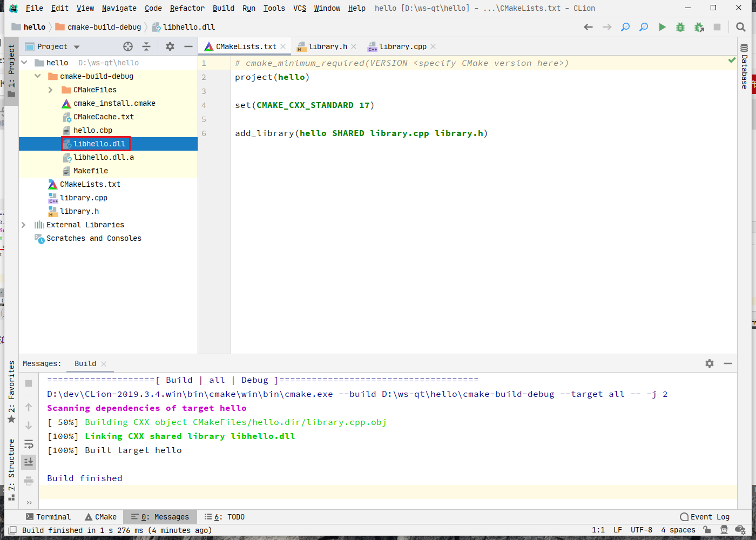Open the Build menu
The width and height of the screenshot is (756, 540).
click(x=223, y=8)
